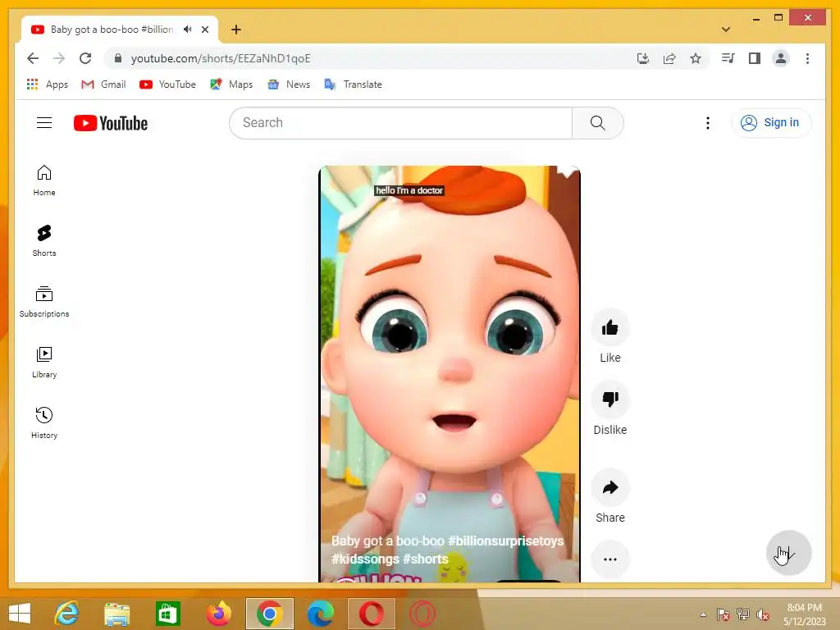The image size is (840, 630).
Task: Click the tray volume icon
Action: point(762,614)
